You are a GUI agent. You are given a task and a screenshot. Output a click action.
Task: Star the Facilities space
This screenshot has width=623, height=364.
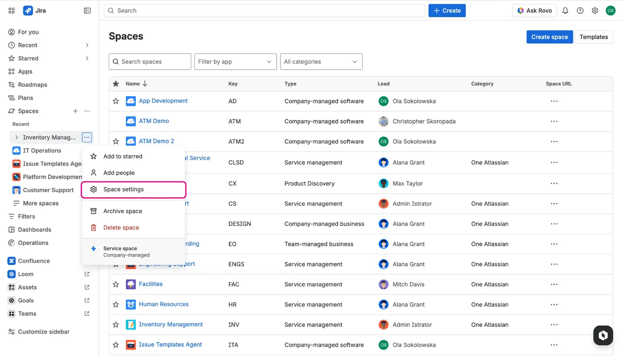click(116, 285)
